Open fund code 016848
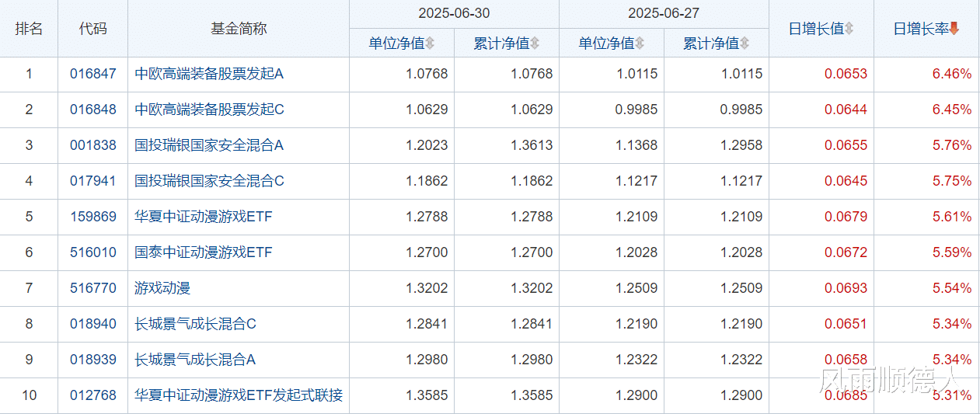980x414 pixels. point(93,110)
